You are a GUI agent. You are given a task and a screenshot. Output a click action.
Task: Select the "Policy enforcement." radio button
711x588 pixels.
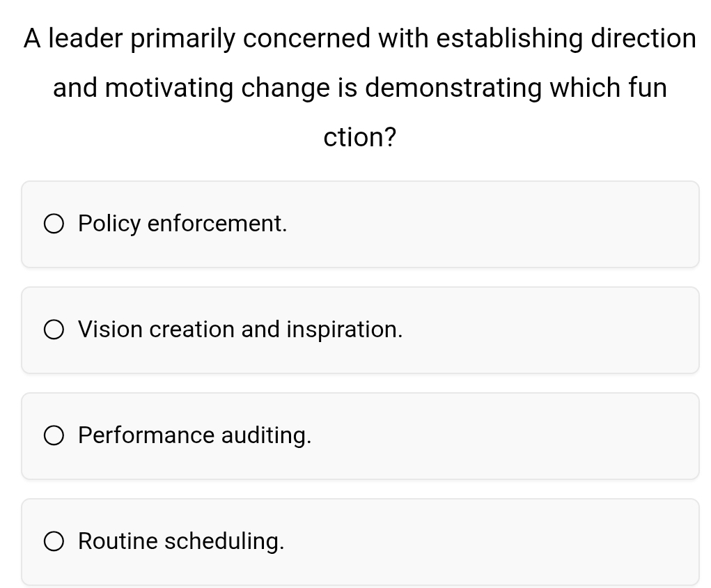pos(54,224)
